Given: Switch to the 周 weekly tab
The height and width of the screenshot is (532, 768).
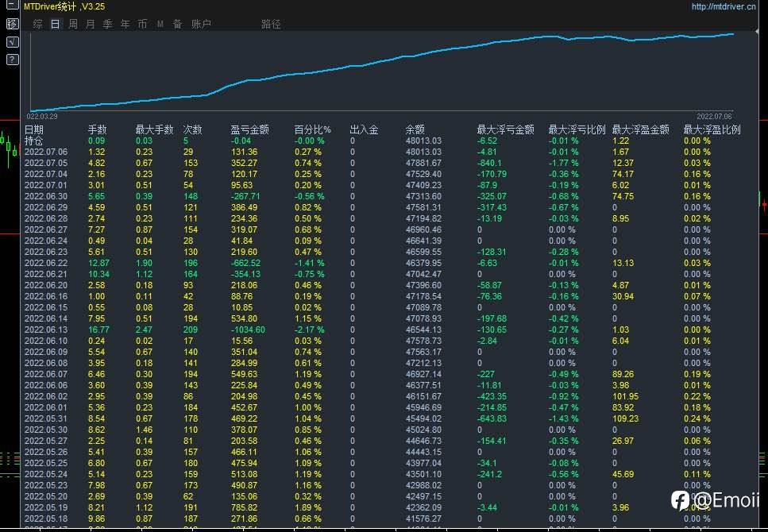Looking at the screenshot, I should point(73,24).
